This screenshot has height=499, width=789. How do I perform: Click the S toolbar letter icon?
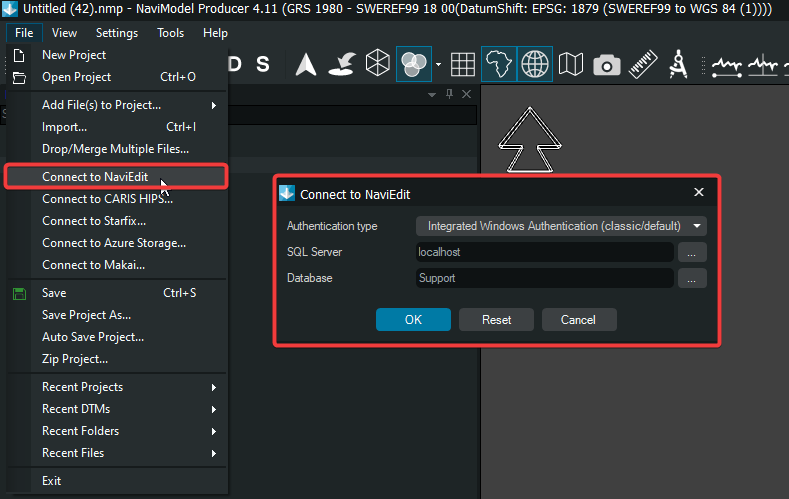(263, 64)
